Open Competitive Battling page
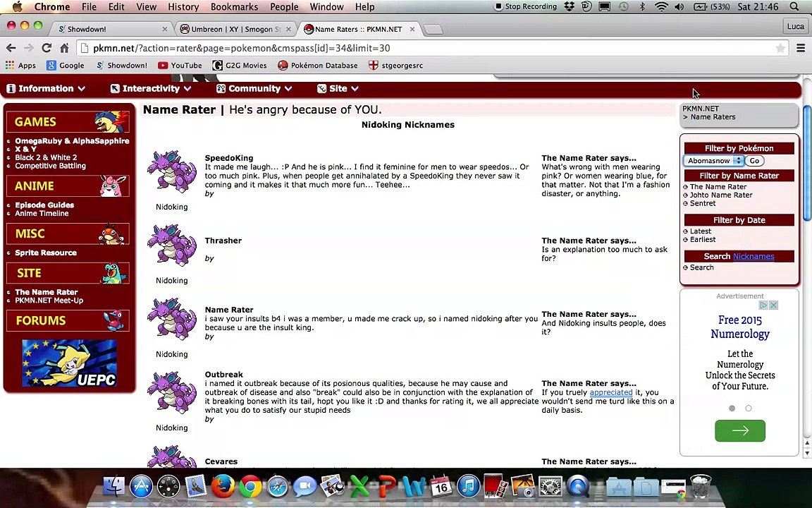This screenshot has width=812, height=508. point(50,166)
